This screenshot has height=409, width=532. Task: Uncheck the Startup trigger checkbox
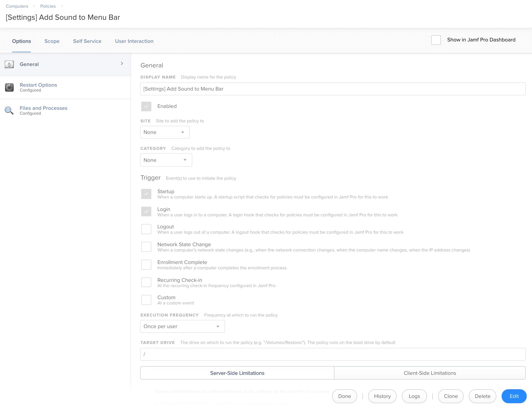(146, 194)
